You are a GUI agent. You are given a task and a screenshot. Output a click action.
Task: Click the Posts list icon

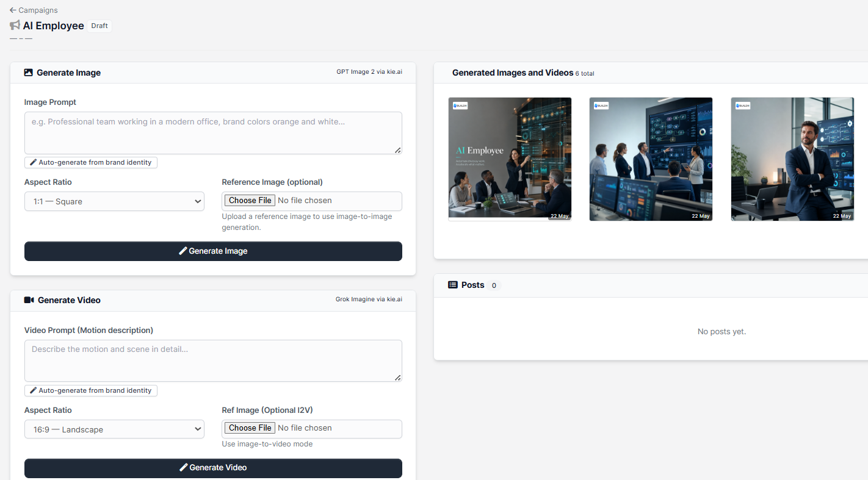point(453,285)
